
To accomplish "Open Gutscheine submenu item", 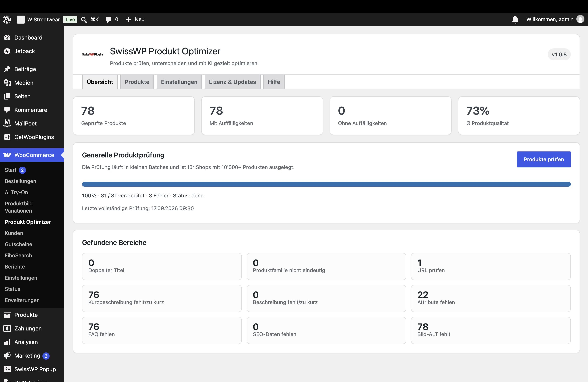I will click(19, 244).
